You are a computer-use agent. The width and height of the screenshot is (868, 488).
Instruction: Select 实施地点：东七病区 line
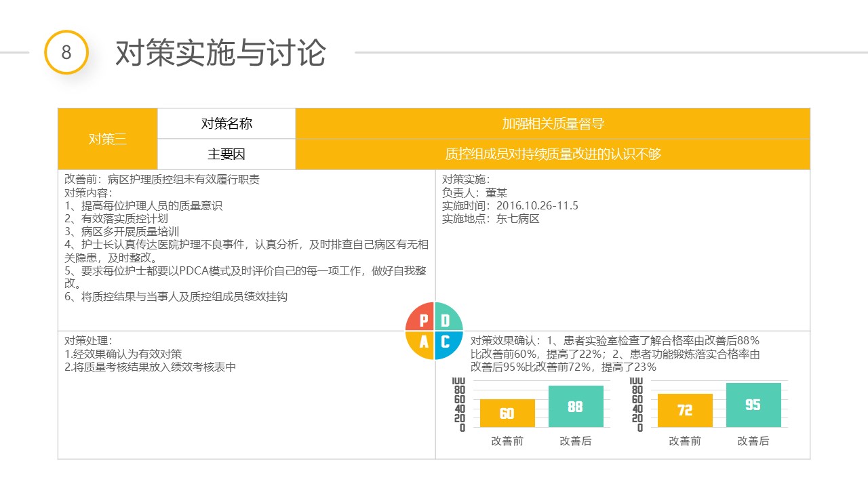click(491, 218)
